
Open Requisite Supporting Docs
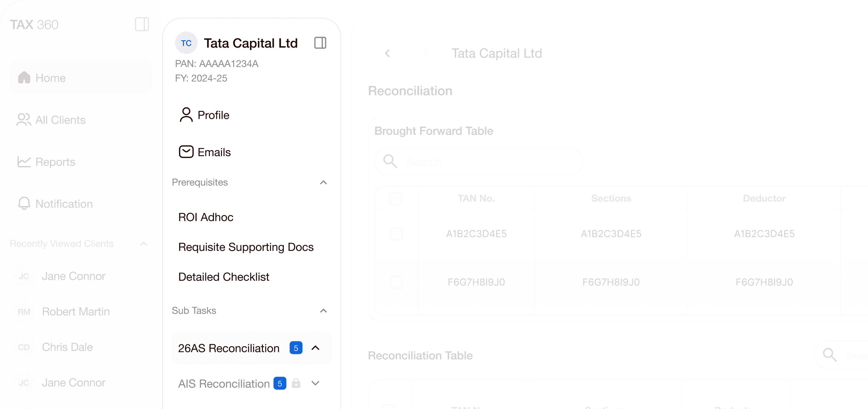click(x=246, y=247)
